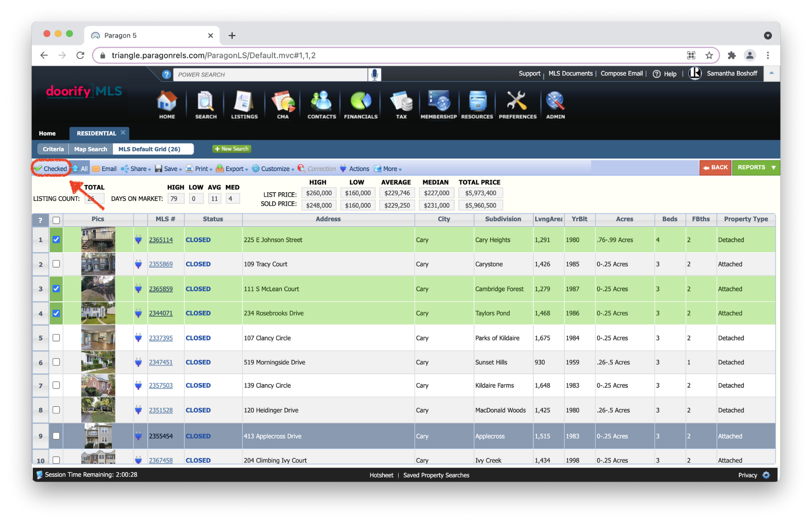Close the RESIDENTIAL tab

(123, 133)
